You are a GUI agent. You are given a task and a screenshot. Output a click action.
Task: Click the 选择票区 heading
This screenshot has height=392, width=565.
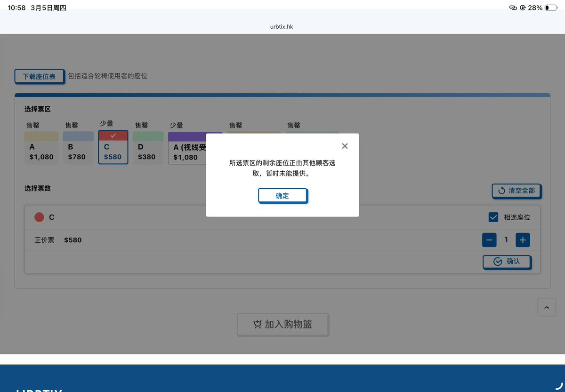pyautogui.click(x=37, y=109)
